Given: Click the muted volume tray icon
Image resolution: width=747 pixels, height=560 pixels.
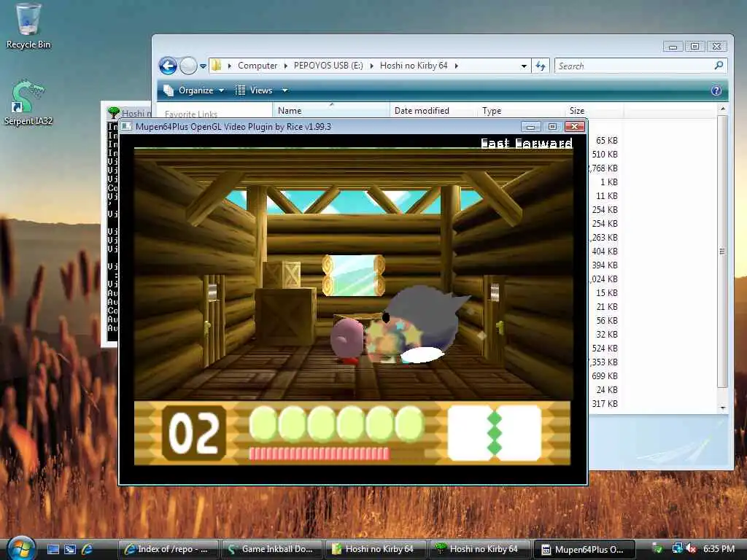Looking at the screenshot, I should pos(691,549).
